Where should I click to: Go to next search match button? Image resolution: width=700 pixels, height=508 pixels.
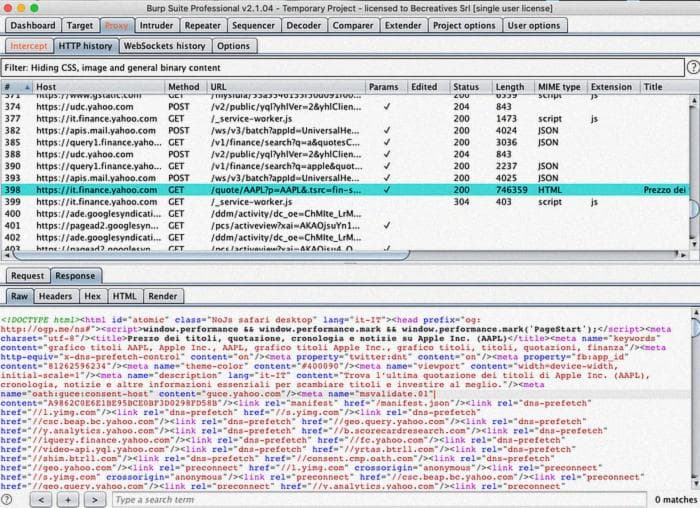click(x=95, y=500)
